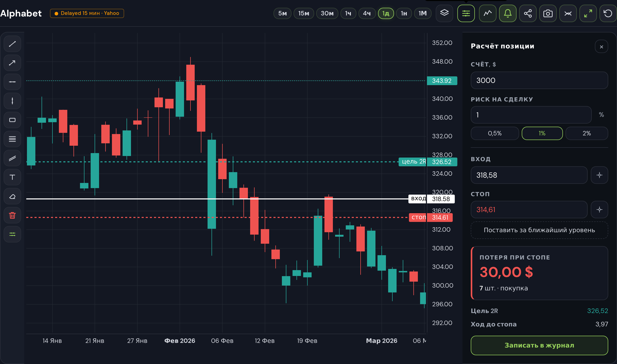Toggle the indicators line-chart button
The height and width of the screenshot is (364, 617).
click(x=487, y=14)
